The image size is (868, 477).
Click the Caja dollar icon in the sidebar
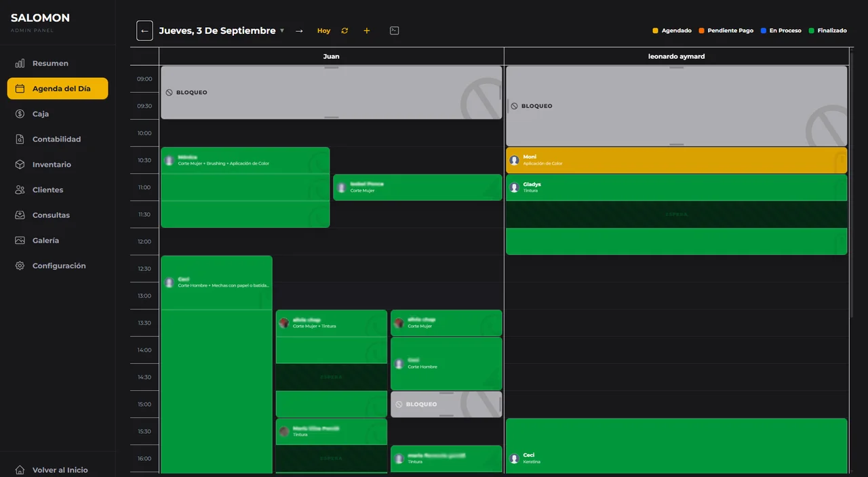(20, 114)
